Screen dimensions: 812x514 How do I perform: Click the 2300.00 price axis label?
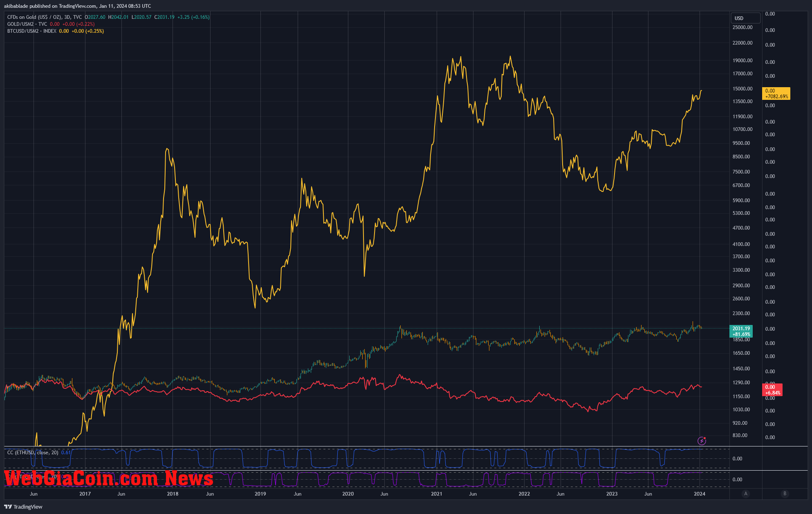tap(741, 313)
